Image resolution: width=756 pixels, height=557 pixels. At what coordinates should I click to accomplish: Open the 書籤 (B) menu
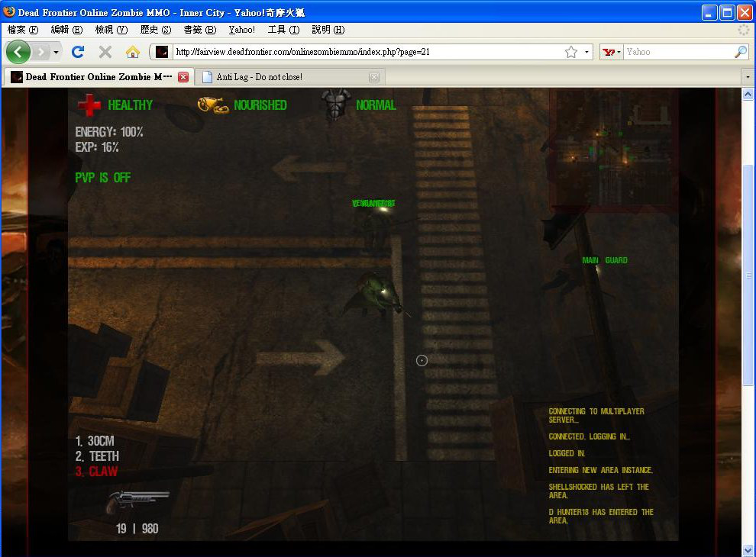click(x=199, y=30)
